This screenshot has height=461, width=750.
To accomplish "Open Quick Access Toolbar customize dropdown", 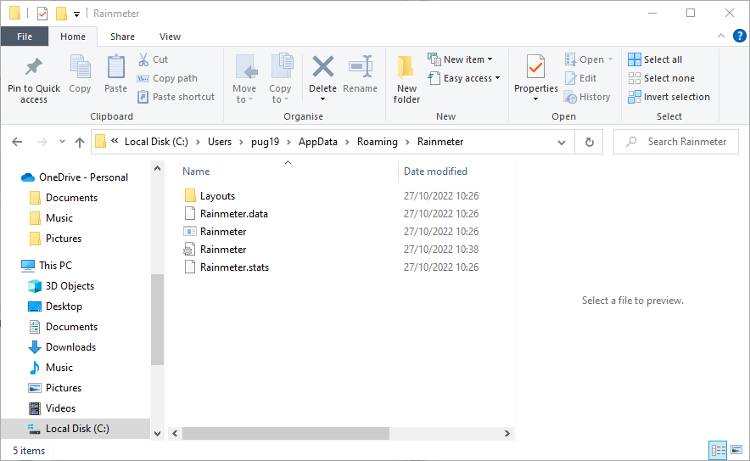I will (x=77, y=14).
